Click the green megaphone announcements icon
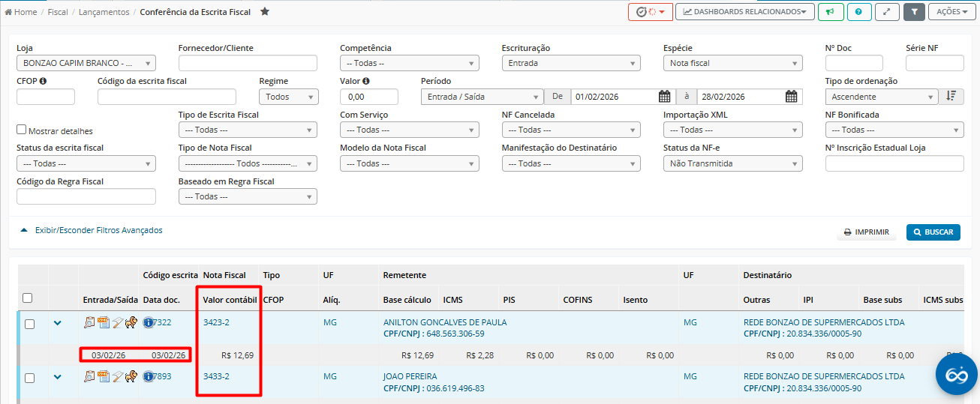The width and height of the screenshot is (980, 404). tap(830, 12)
